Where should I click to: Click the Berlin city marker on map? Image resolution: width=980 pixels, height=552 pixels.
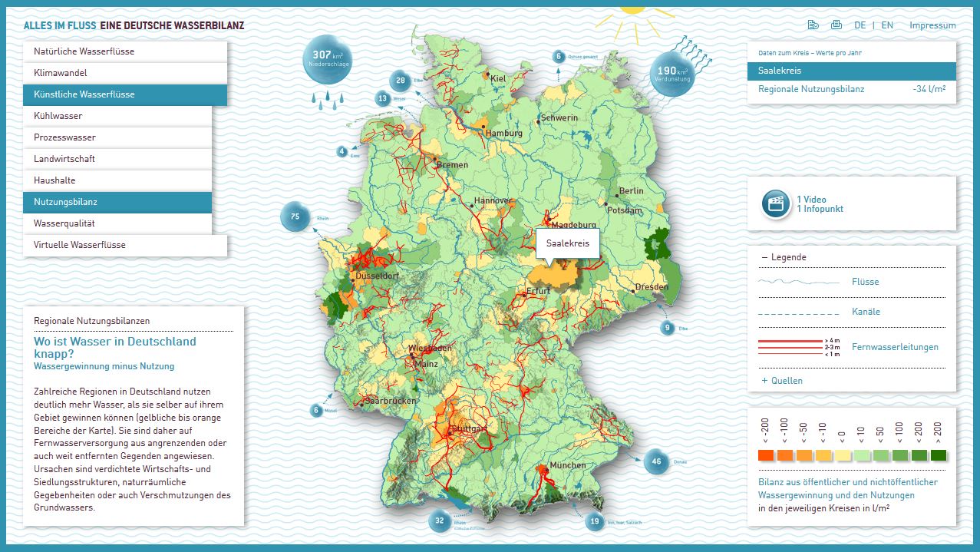617,194
